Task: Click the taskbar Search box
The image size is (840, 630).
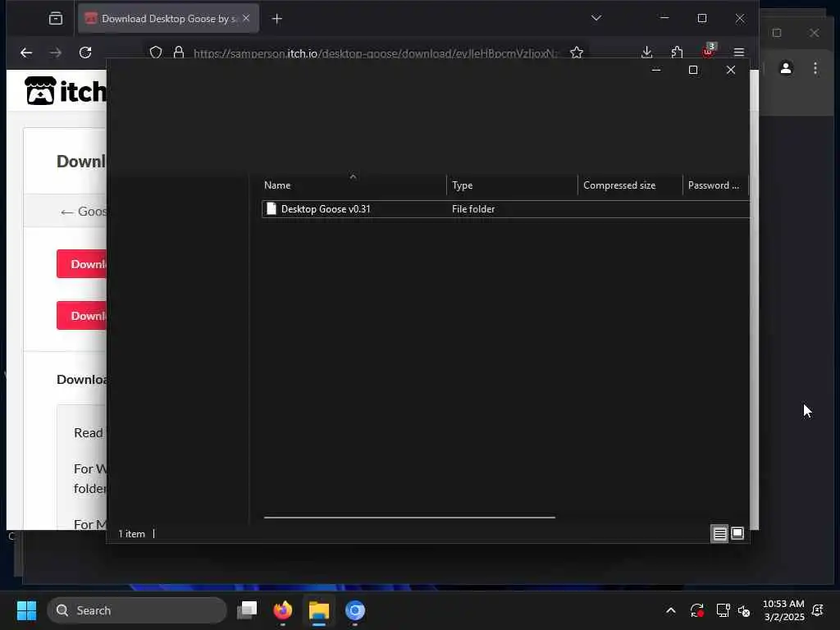Action: click(x=137, y=610)
